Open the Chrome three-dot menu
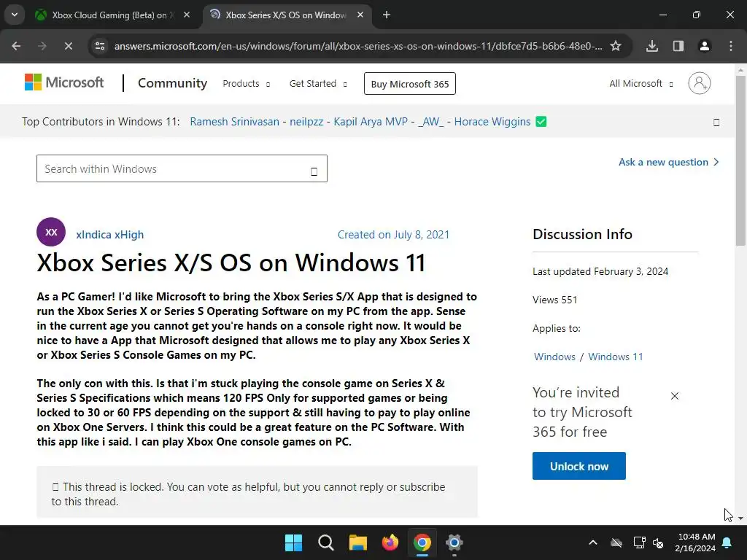Viewport: 747px width, 560px height. [x=731, y=46]
